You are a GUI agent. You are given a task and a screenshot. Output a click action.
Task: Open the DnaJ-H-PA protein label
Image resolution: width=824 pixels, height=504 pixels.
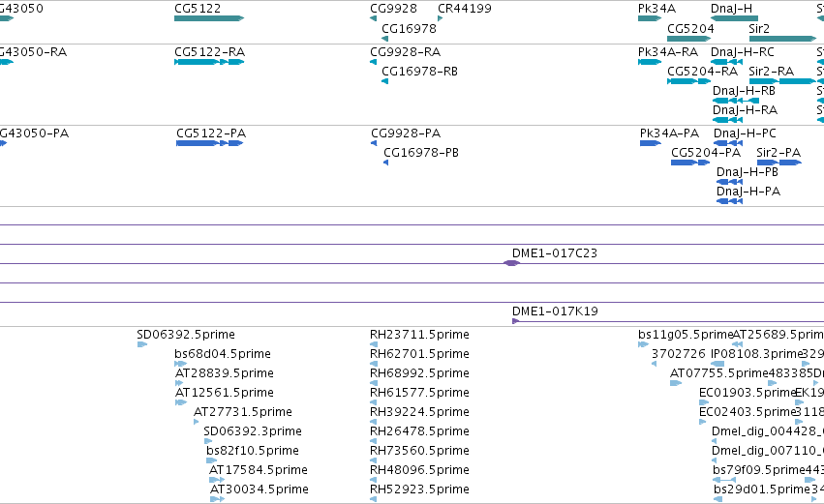click(x=748, y=192)
